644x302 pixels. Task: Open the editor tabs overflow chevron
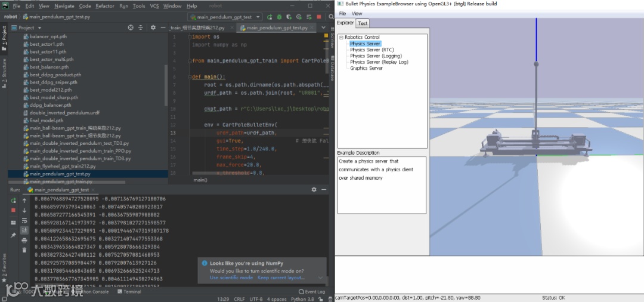click(x=324, y=28)
